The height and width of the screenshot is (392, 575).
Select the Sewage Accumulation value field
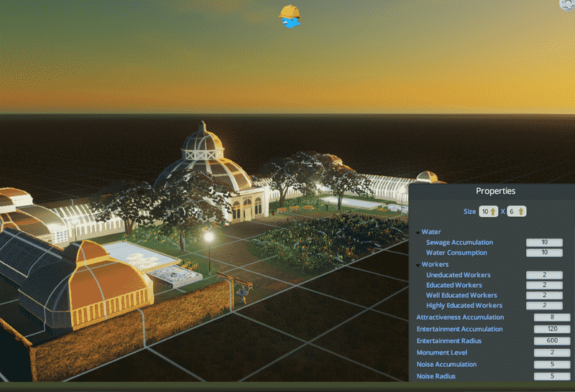[544, 243]
